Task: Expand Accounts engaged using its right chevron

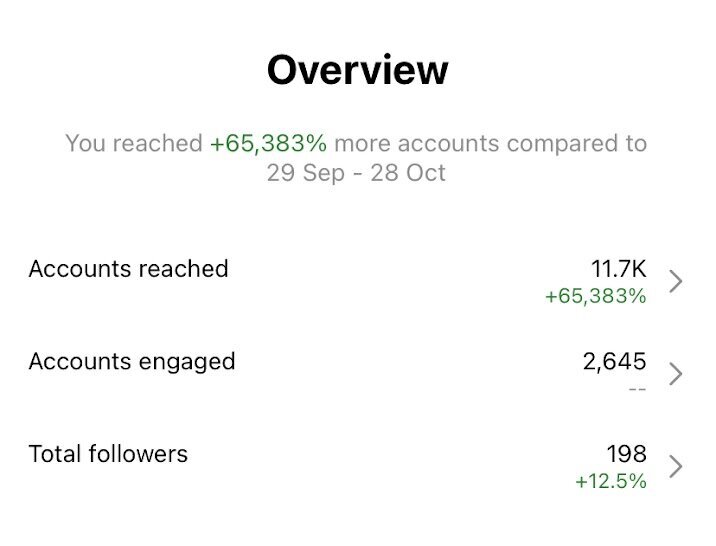Action: [x=676, y=374]
